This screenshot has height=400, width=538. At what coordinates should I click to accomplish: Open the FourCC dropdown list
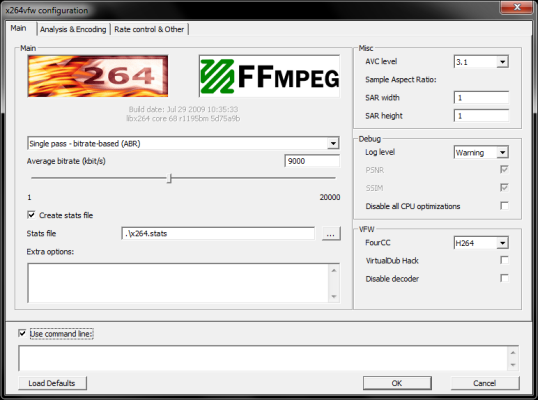[502, 243]
